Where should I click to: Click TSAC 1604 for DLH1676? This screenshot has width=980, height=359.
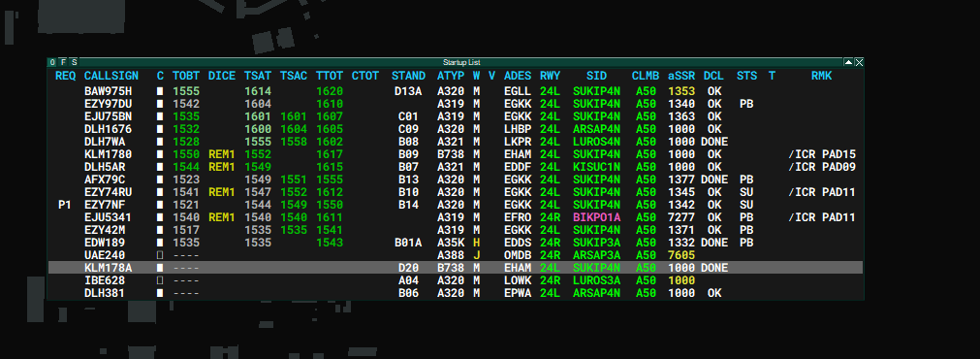[x=294, y=129]
